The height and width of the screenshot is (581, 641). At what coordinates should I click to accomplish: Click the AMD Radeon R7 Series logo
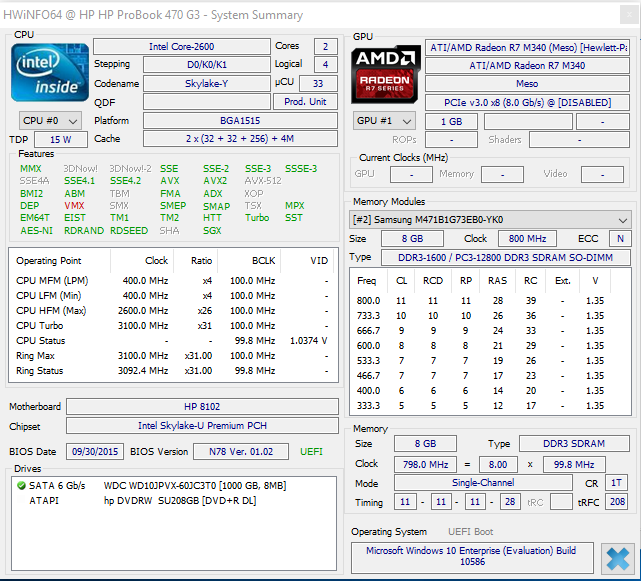[385, 74]
